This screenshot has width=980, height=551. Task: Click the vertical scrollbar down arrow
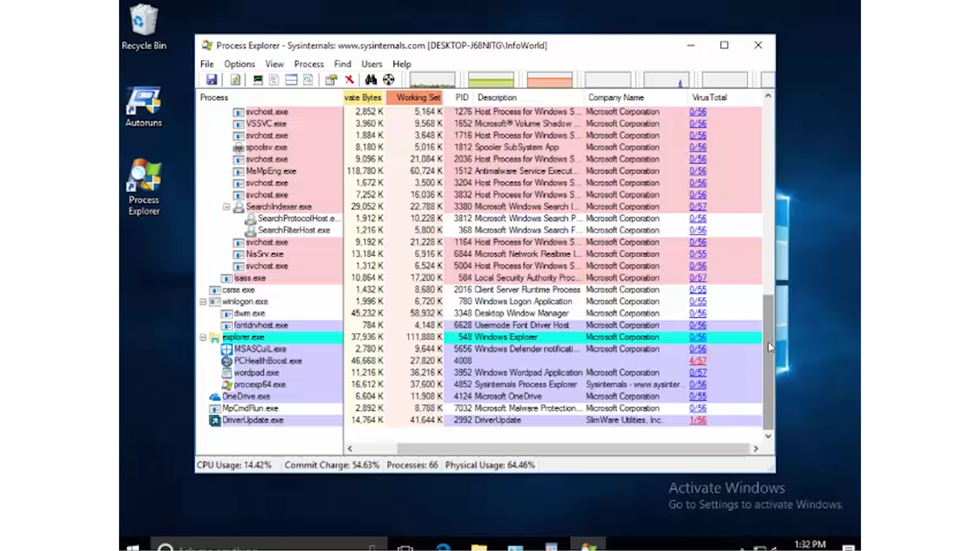pos(768,436)
